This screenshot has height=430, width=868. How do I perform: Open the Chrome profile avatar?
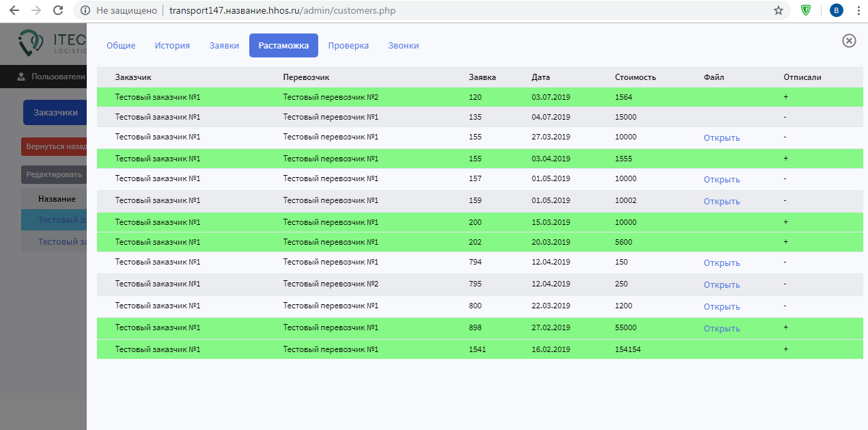pos(836,10)
